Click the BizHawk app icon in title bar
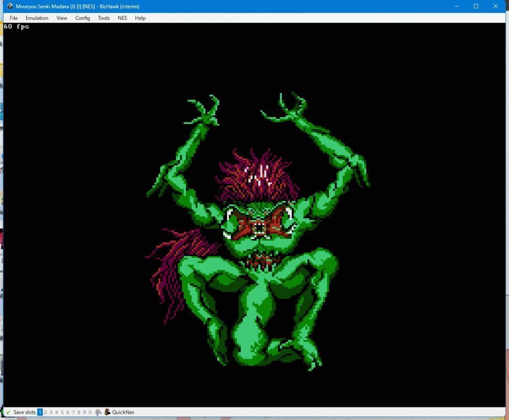509x420 pixels. [10, 6]
